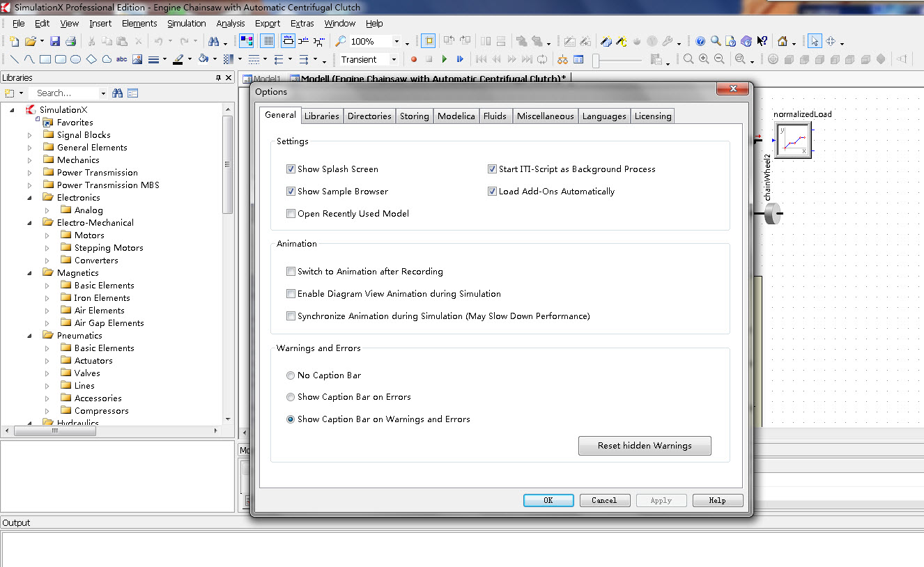Click the Zoom In magnifier plus icon

click(x=704, y=59)
